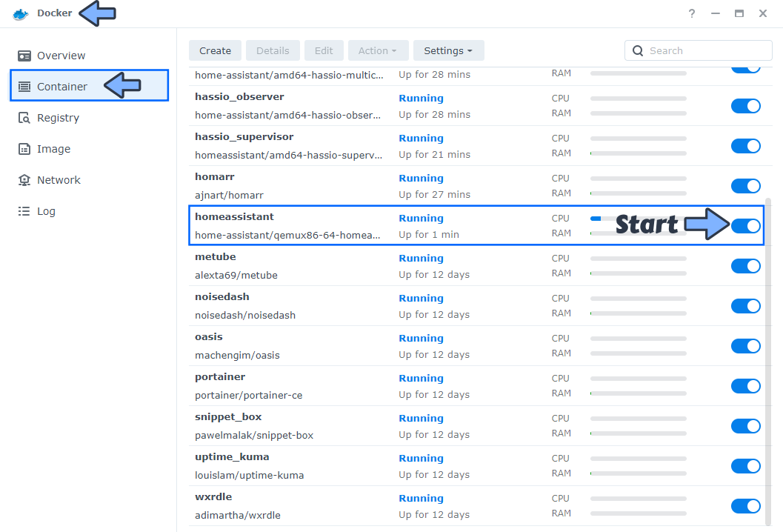Click the machengim/oasis image name
This screenshot has width=783, height=532.
pos(237,355)
